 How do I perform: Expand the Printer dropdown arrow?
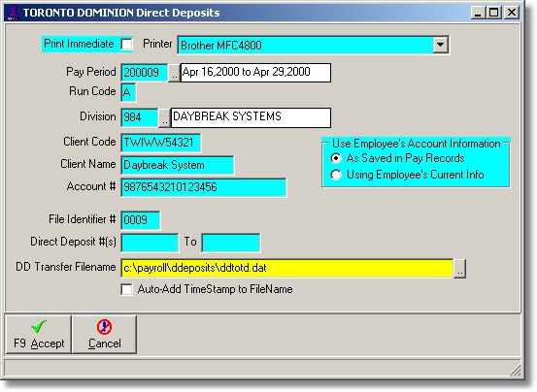tap(441, 45)
